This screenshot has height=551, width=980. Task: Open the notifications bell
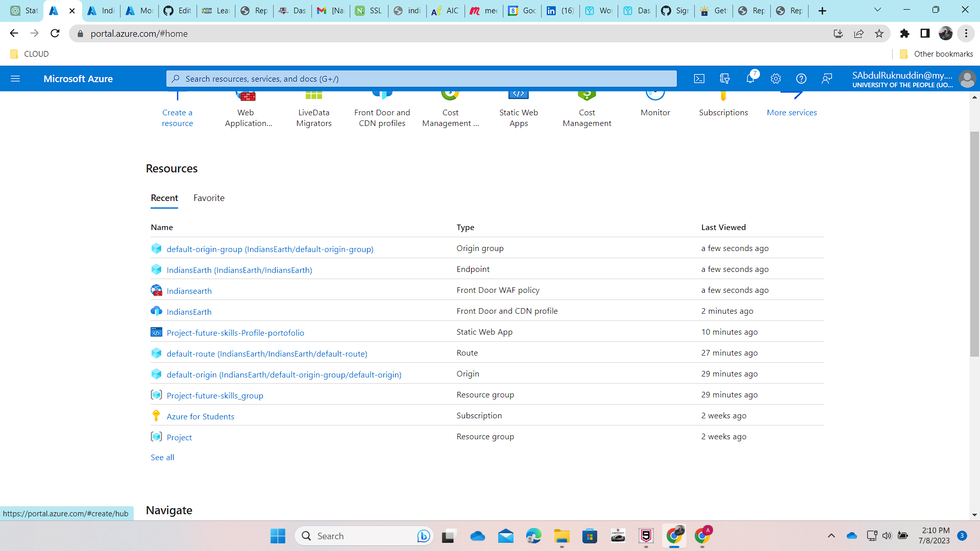click(750, 79)
